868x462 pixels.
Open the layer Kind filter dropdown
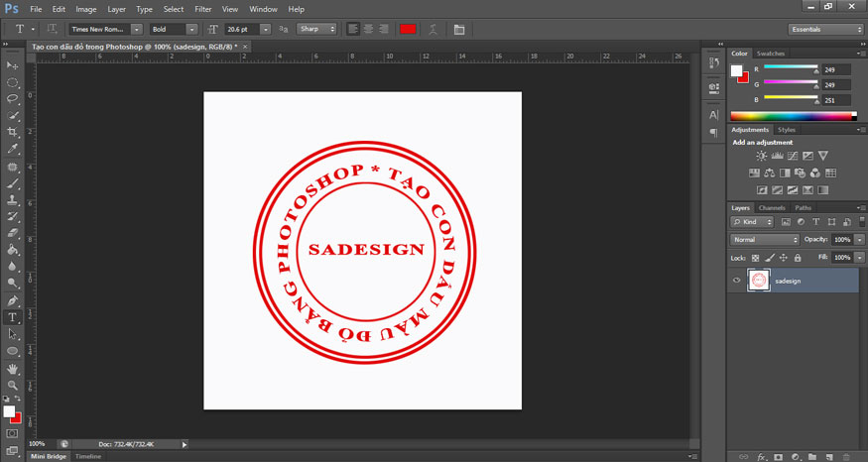click(752, 222)
